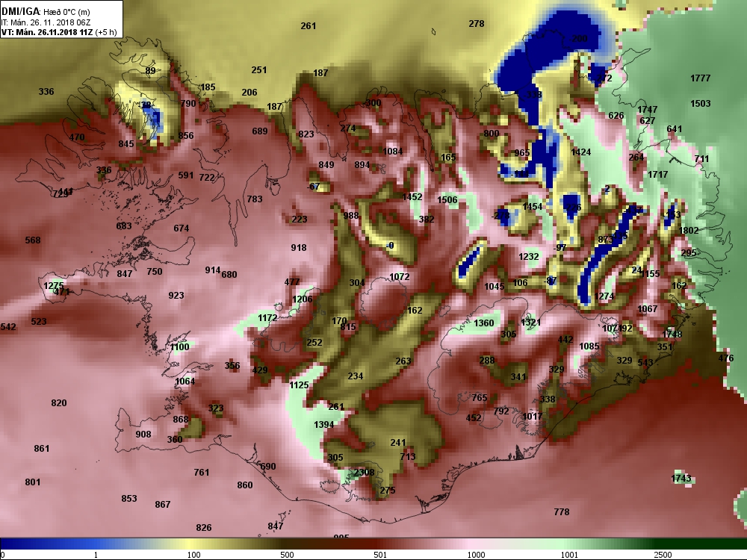747x560 pixels.
Task: Select the map value '690'
Action: 268,466
